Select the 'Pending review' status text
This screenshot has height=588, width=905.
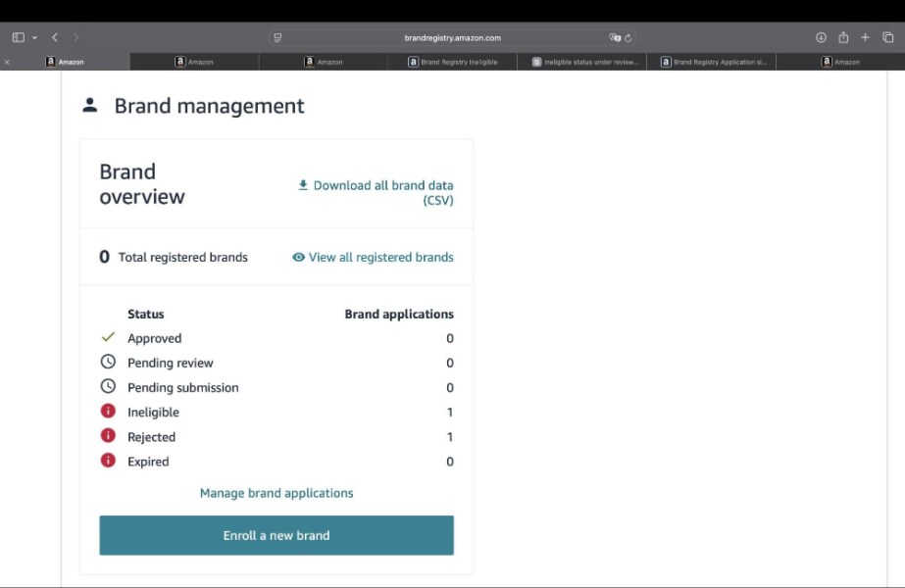[x=171, y=363]
